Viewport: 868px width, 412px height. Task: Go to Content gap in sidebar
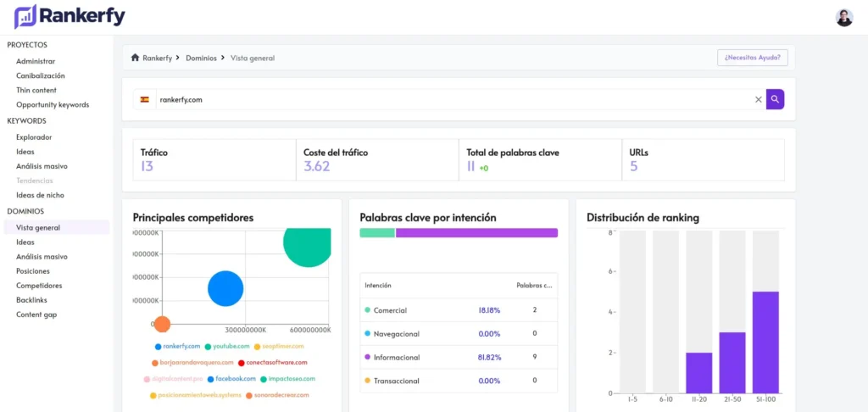(x=36, y=315)
